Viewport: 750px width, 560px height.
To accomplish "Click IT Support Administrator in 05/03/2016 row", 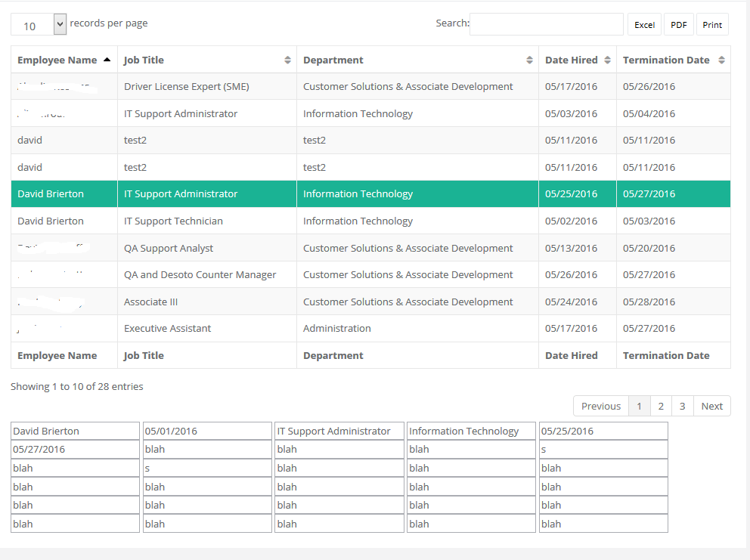I will click(181, 114).
